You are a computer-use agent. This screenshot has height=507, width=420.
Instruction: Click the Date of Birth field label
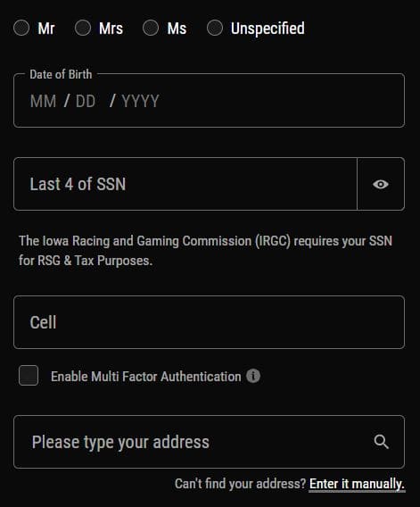tap(61, 74)
